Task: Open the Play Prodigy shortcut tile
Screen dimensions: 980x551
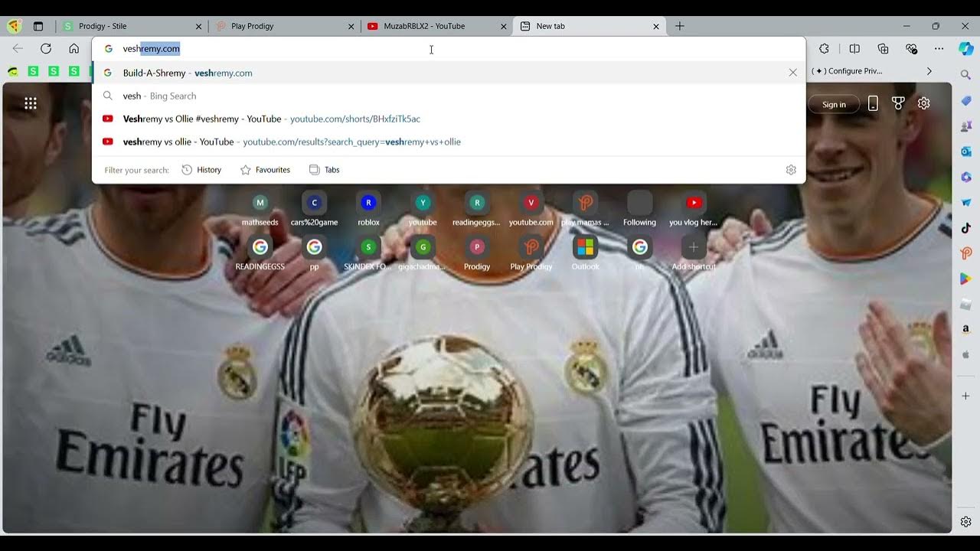Action: click(x=531, y=253)
